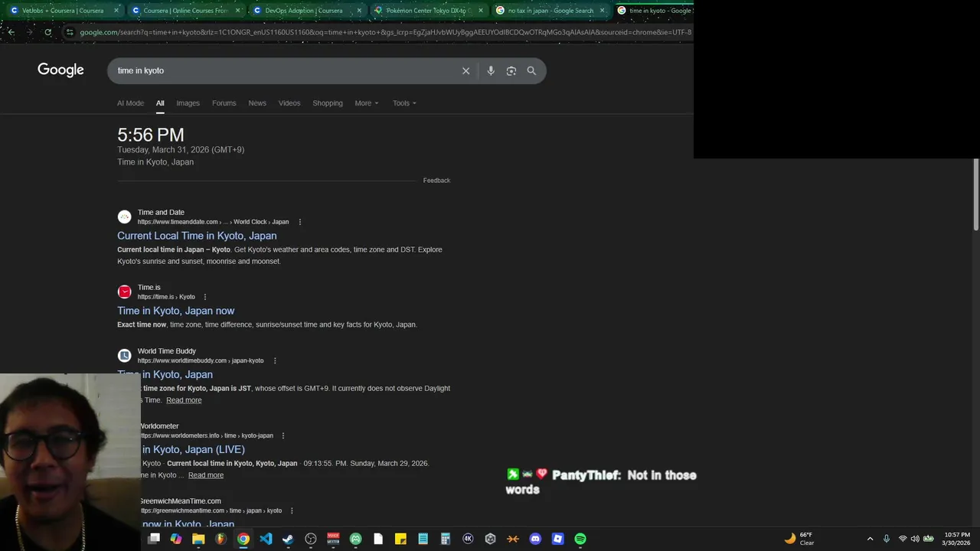Switch to 'no tax in japan' search tab

point(550,11)
